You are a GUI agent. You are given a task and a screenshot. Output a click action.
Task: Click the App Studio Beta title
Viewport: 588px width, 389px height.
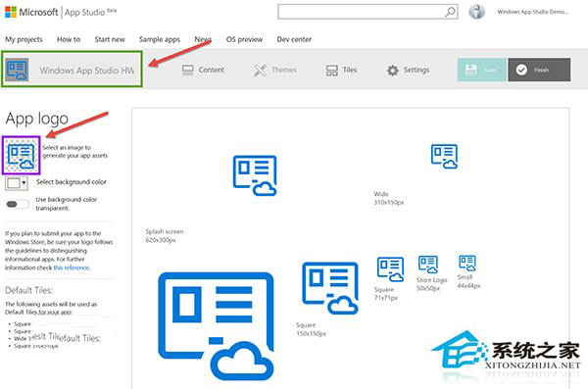coord(90,12)
